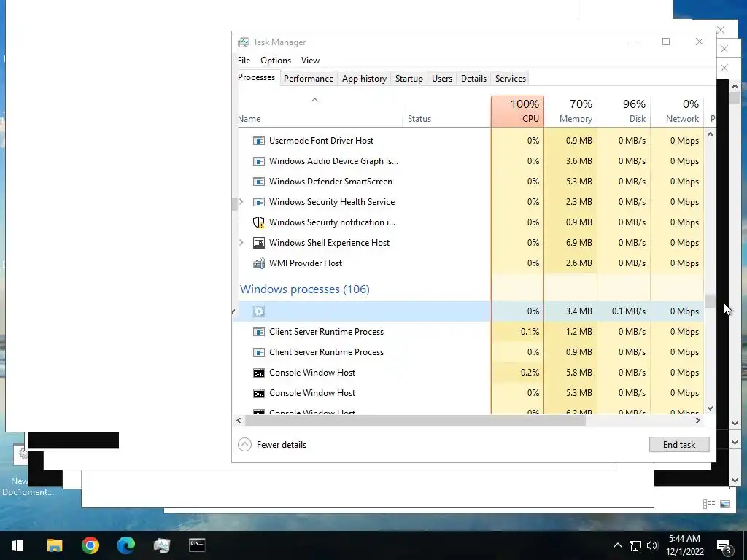Click the details view icon in background window
747x560 pixels.
[x=709, y=505]
